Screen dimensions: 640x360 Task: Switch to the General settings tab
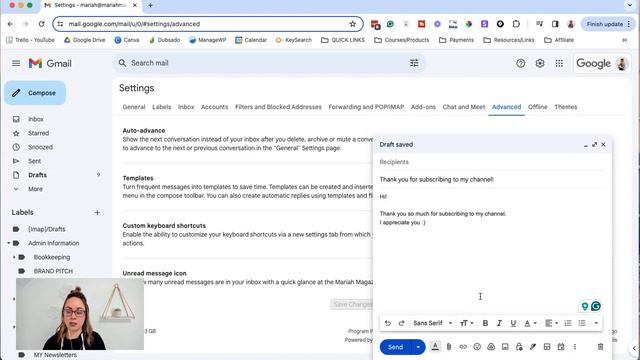[x=133, y=107]
